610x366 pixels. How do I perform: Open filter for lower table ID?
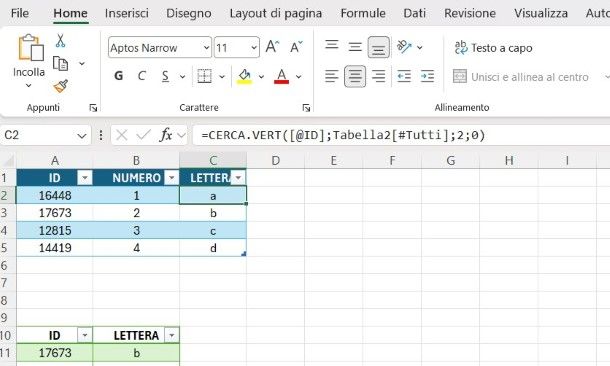click(x=84, y=335)
